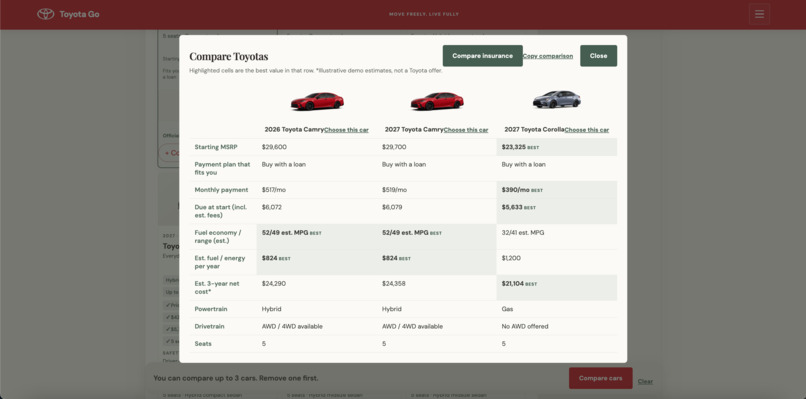This screenshot has width=806, height=399.
Task: Select the $5,633 due at start cell
Action: pos(557,211)
